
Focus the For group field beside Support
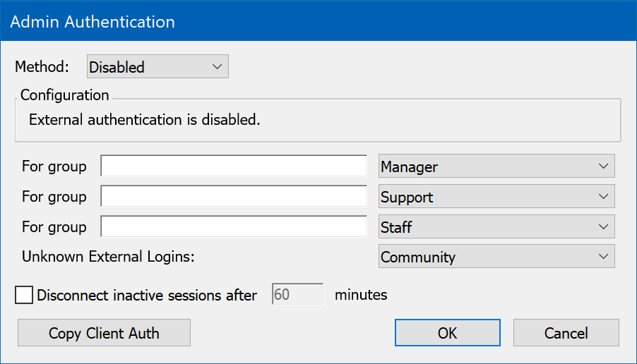tap(234, 198)
